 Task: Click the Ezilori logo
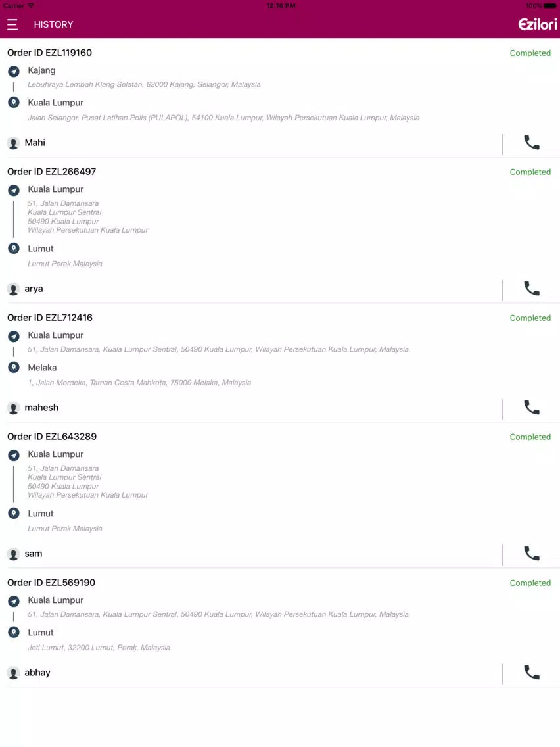click(x=537, y=24)
